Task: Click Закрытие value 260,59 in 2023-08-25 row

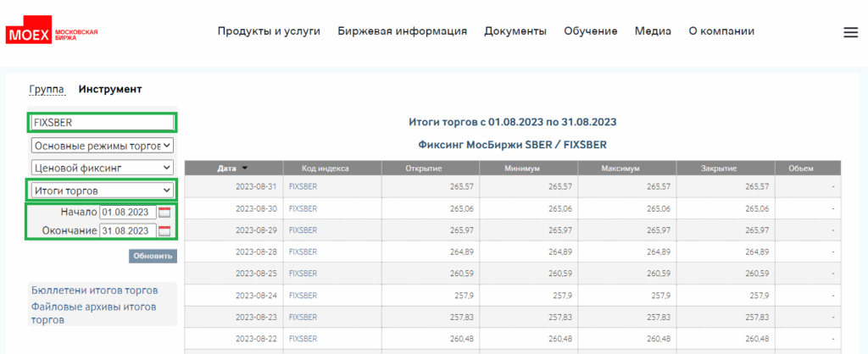Action: pos(757,274)
